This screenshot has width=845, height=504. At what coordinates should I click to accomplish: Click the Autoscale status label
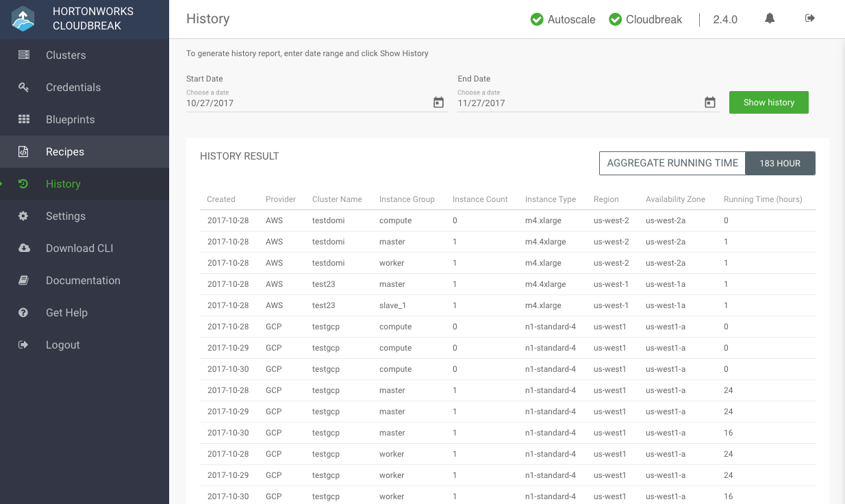(572, 19)
